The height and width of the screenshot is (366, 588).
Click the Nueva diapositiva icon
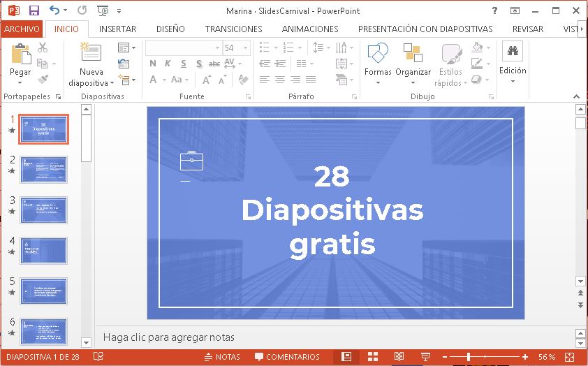point(91,52)
